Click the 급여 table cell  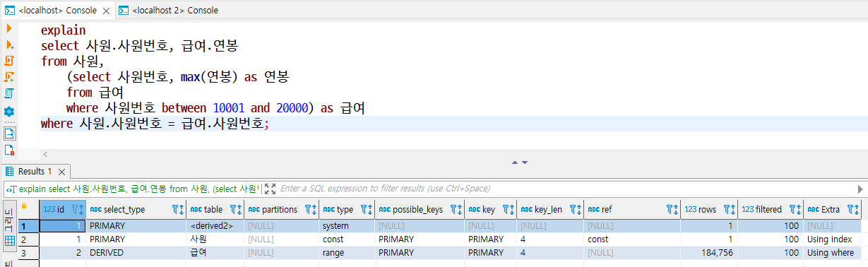pyautogui.click(x=215, y=252)
